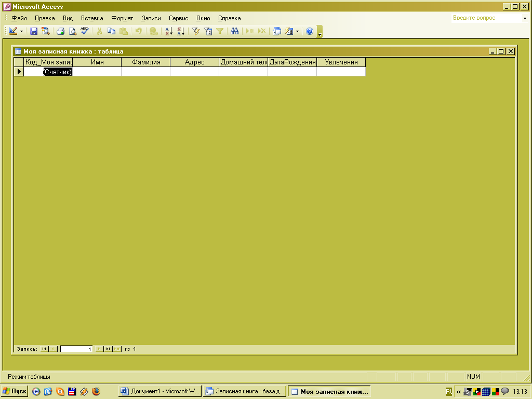Show the Database Window icon

(x=277, y=31)
